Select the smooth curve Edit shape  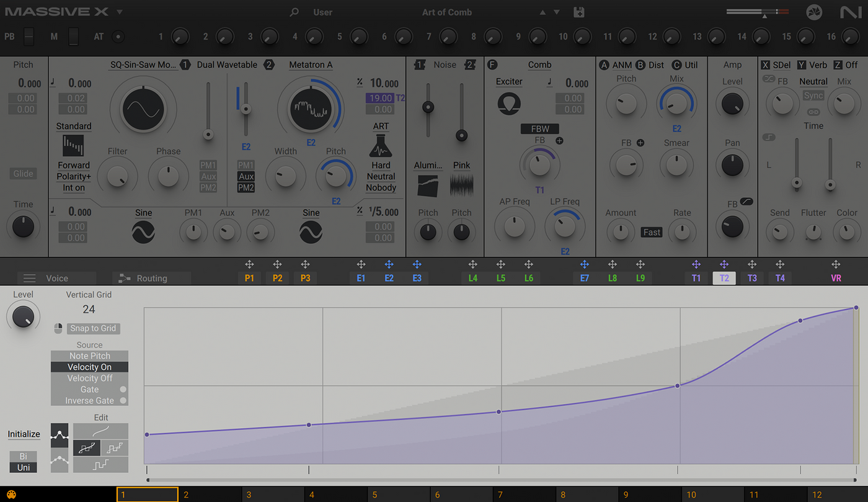pyautogui.click(x=100, y=431)
